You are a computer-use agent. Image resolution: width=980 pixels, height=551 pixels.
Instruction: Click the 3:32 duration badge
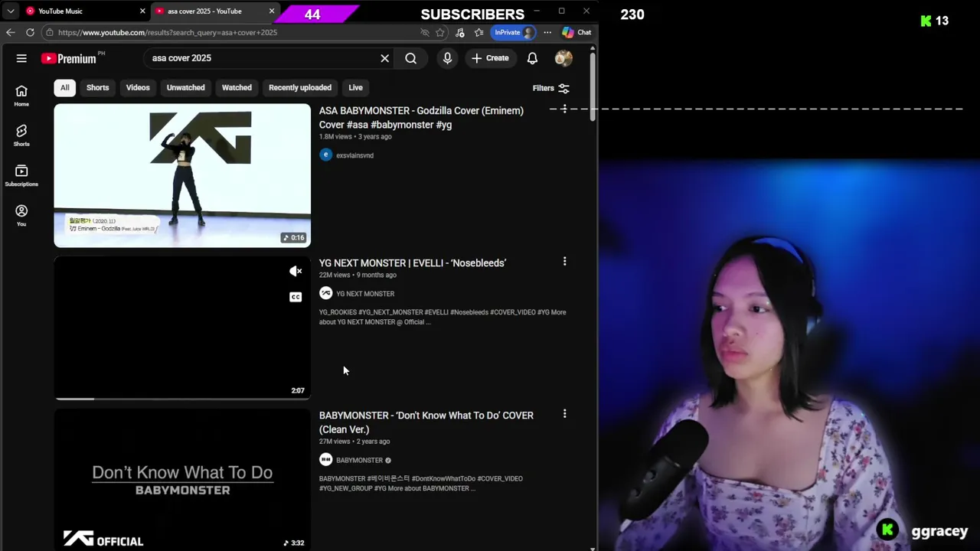(294, 543)
